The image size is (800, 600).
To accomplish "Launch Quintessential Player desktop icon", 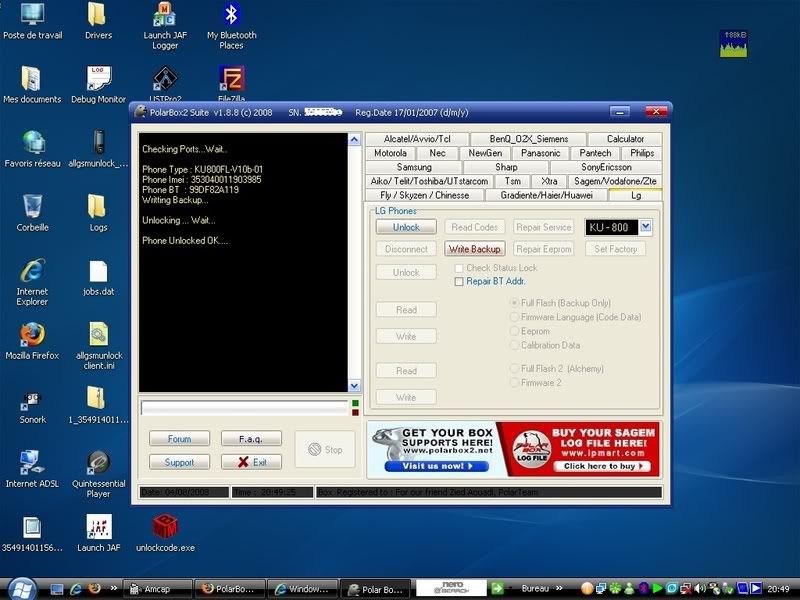I will pos(98,474).
